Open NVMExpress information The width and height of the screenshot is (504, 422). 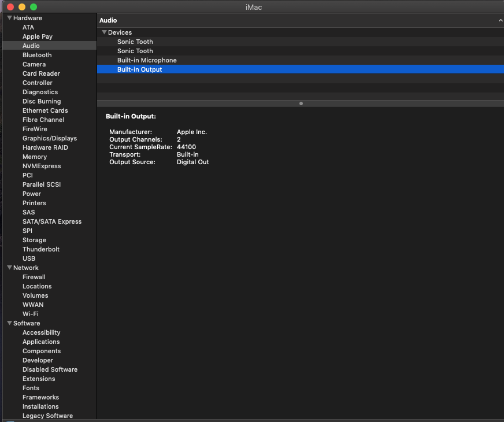(x=42, y=166)
